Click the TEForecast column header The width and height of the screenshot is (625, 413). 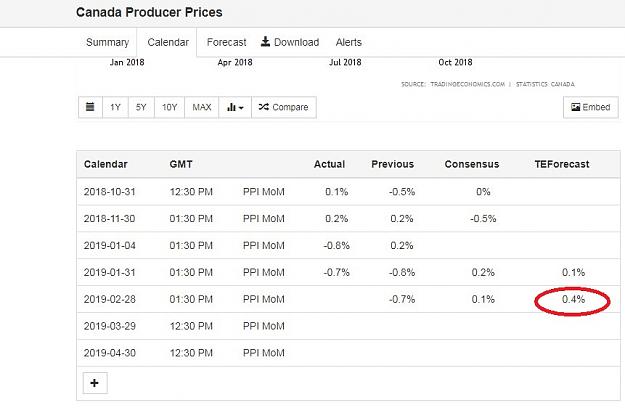562,164
